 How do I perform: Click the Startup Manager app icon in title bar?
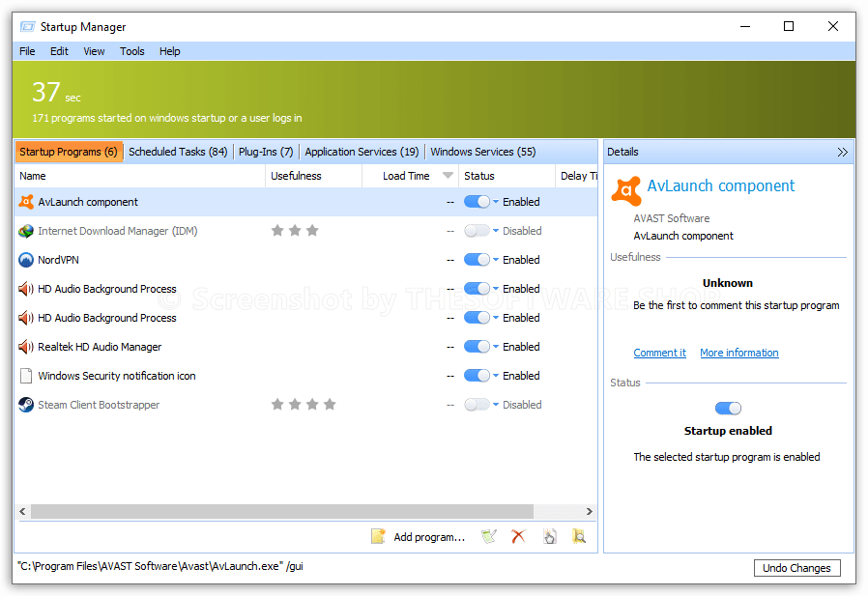coord(27,26)
